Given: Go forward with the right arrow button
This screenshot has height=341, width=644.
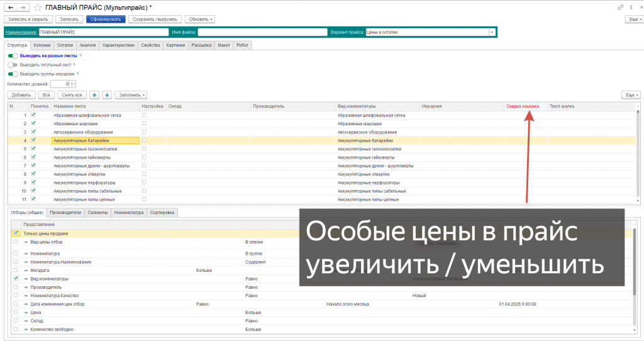Looking at the screenshot, I should pyautogui.click(x=23, y=8).
